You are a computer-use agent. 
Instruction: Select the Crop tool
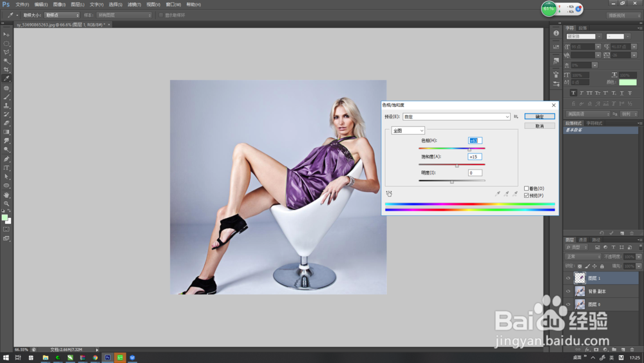click(x=6, y=70)
